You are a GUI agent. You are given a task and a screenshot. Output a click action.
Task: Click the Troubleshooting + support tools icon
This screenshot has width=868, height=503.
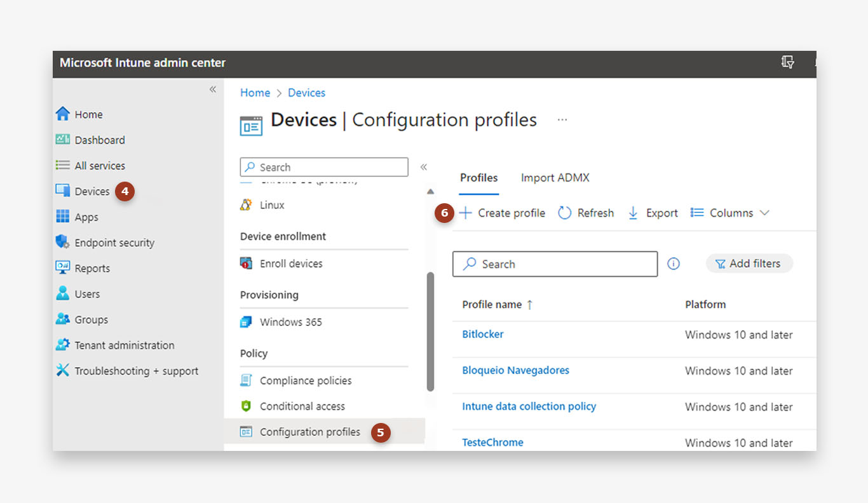(x=62, y=370)
